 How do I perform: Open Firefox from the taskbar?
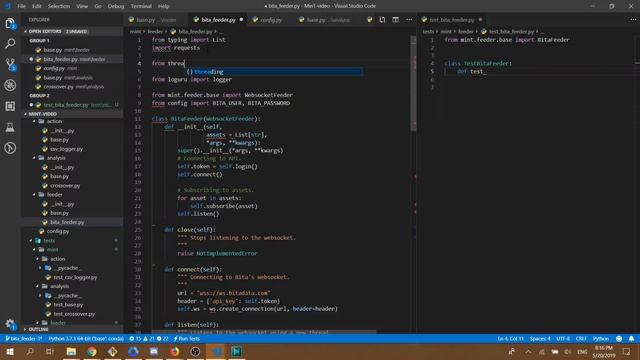(x=175, y=351)
